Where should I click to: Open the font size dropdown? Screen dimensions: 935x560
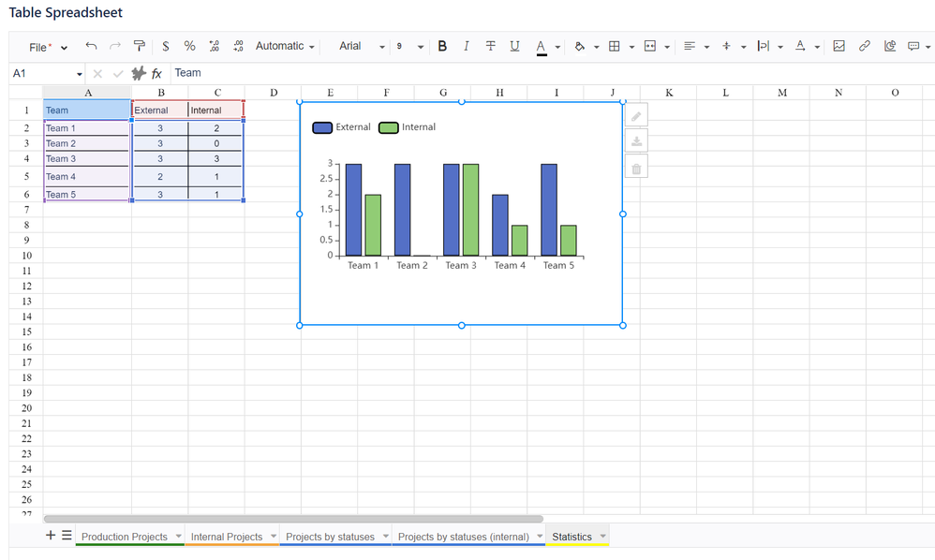pos(409,46)
